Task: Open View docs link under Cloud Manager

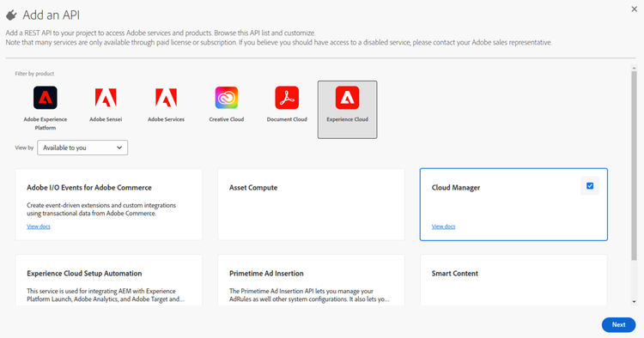Action: [444, 226]
